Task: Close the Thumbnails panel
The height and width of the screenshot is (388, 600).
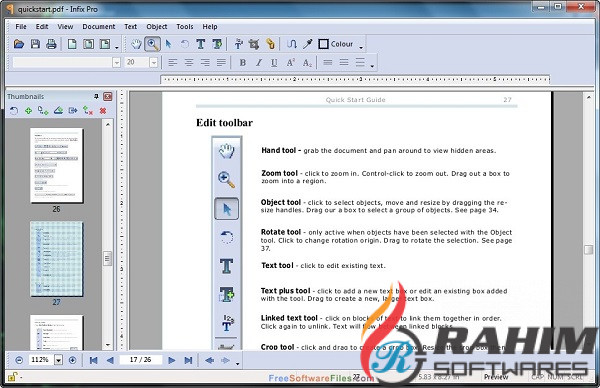Action: point(108,96)
